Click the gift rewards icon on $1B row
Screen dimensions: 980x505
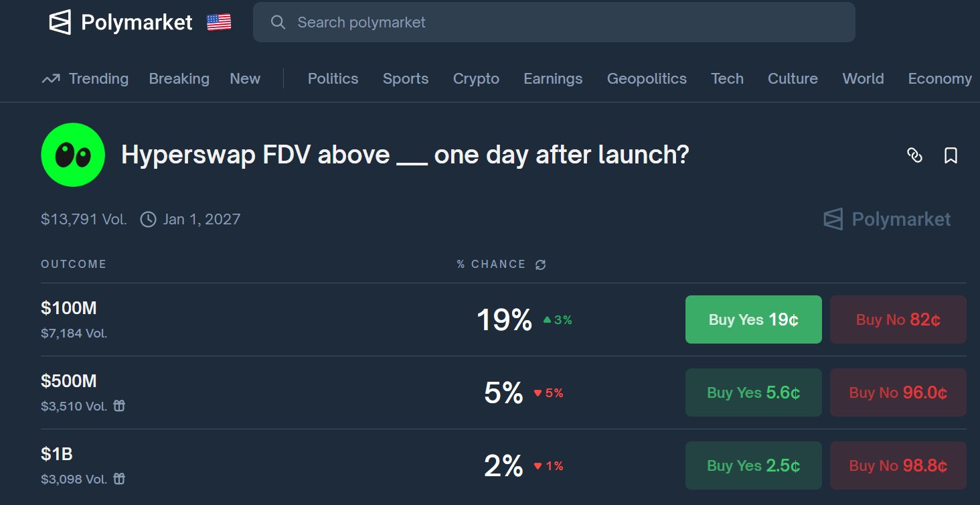click(x=119, y=479)
